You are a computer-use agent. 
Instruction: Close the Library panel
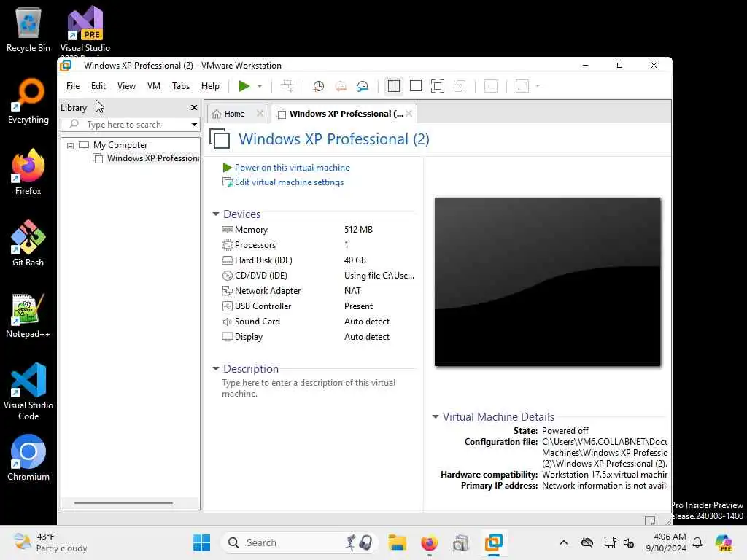click(x=194, y=108)
